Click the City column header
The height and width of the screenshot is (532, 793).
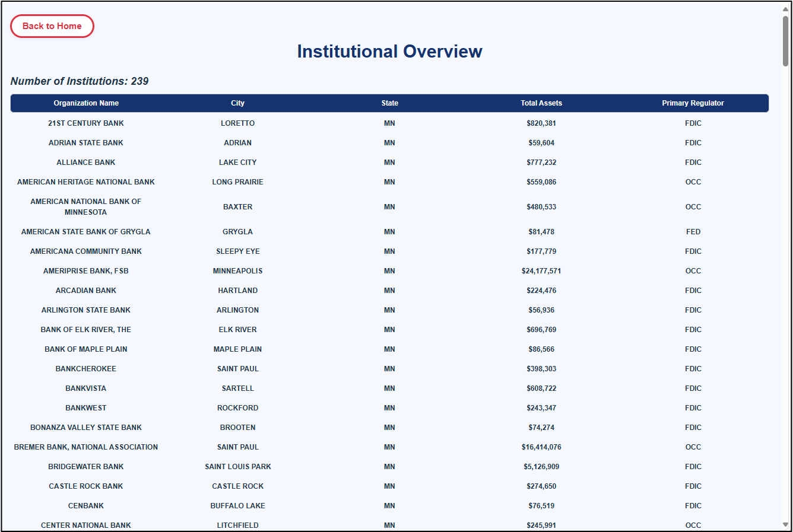[x=237, y=103]
